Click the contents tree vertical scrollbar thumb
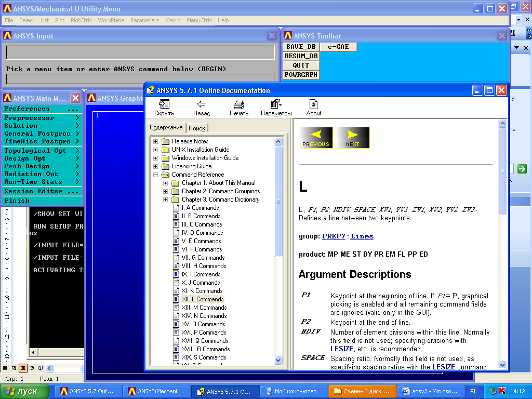This screenshot has height=399, width=532. (x=278, y=202)
